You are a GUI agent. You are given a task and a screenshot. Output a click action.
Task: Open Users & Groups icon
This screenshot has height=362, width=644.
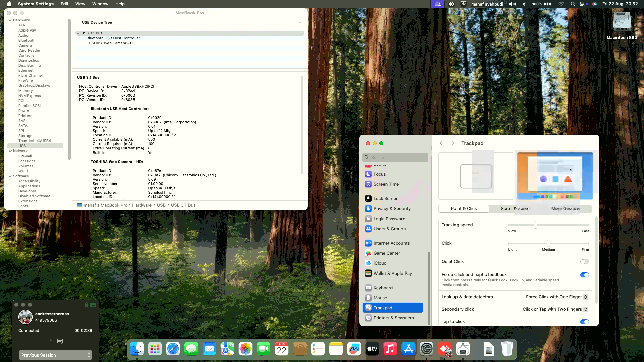pyautogui.click(x=368, y=229)
